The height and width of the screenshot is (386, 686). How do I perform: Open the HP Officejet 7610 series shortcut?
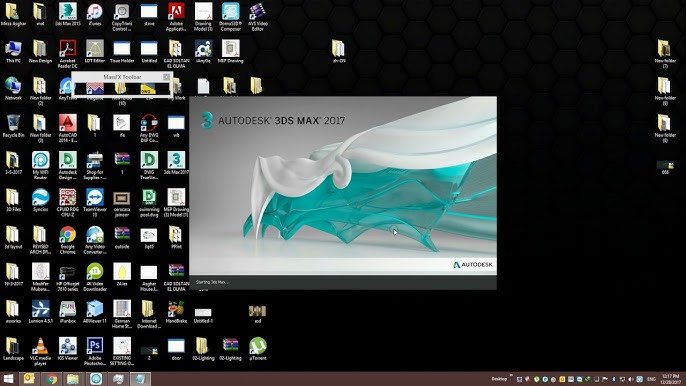pos(68,277)
